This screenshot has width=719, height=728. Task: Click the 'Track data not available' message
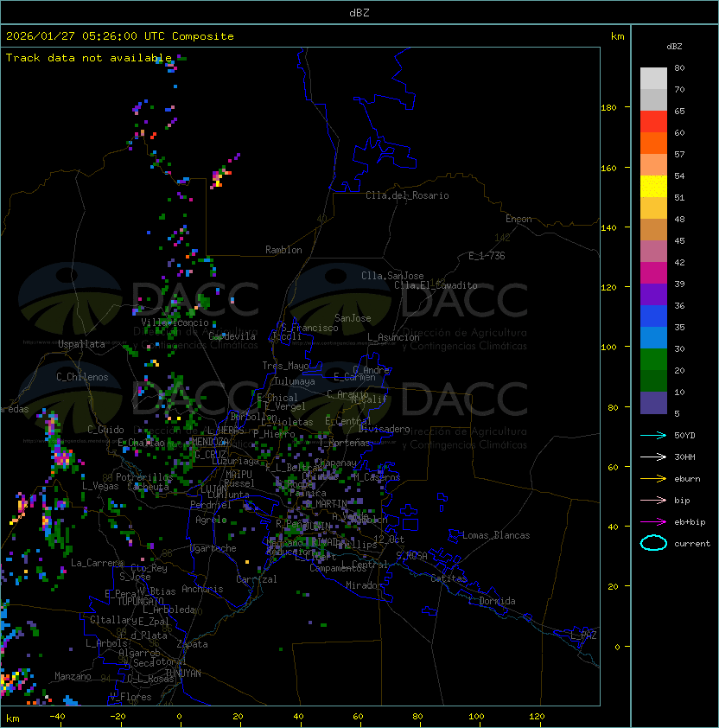(x=89, y=58)
